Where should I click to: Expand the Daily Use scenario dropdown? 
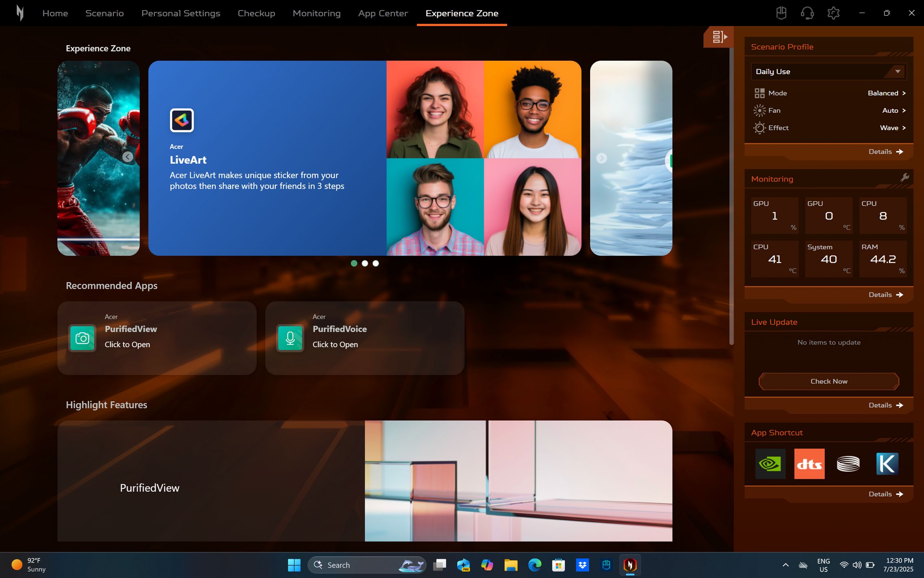click(828, 71)
